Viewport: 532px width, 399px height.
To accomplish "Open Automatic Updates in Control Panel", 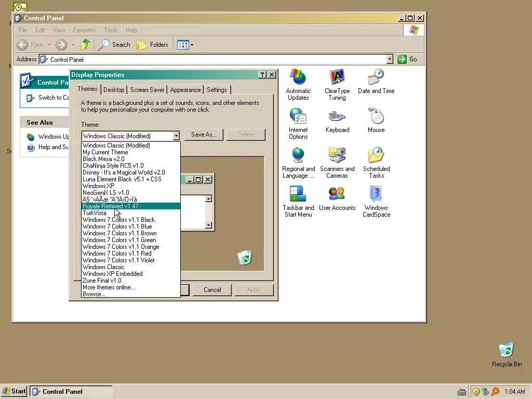I will point(298,85).
